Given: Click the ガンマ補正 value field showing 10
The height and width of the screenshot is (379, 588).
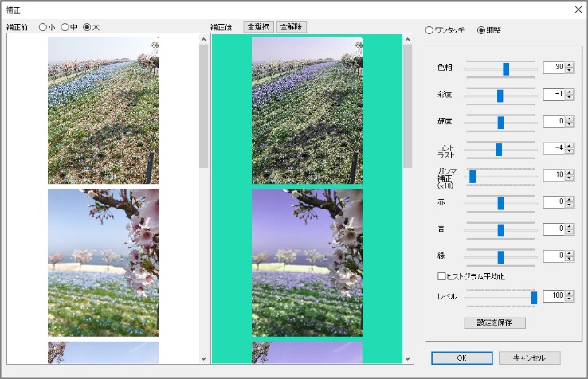Looking at the screenshot, I should click(x=555, y=175).
